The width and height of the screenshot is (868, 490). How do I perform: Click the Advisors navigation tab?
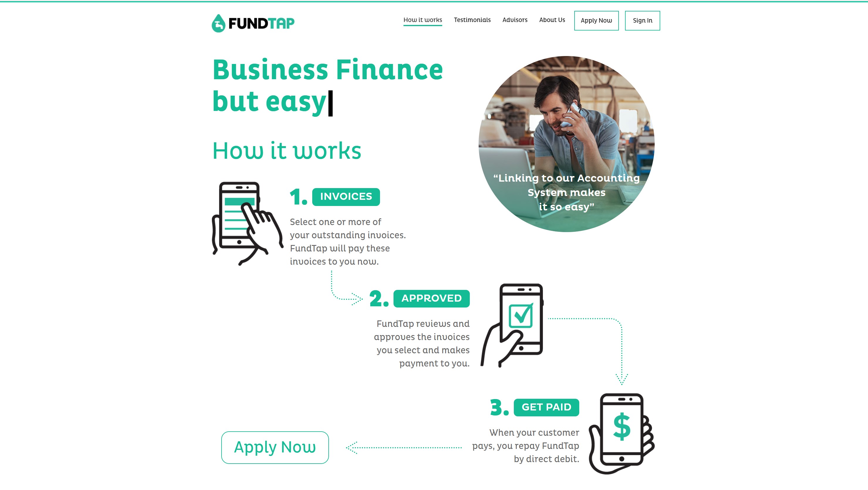tap(514, 20)
